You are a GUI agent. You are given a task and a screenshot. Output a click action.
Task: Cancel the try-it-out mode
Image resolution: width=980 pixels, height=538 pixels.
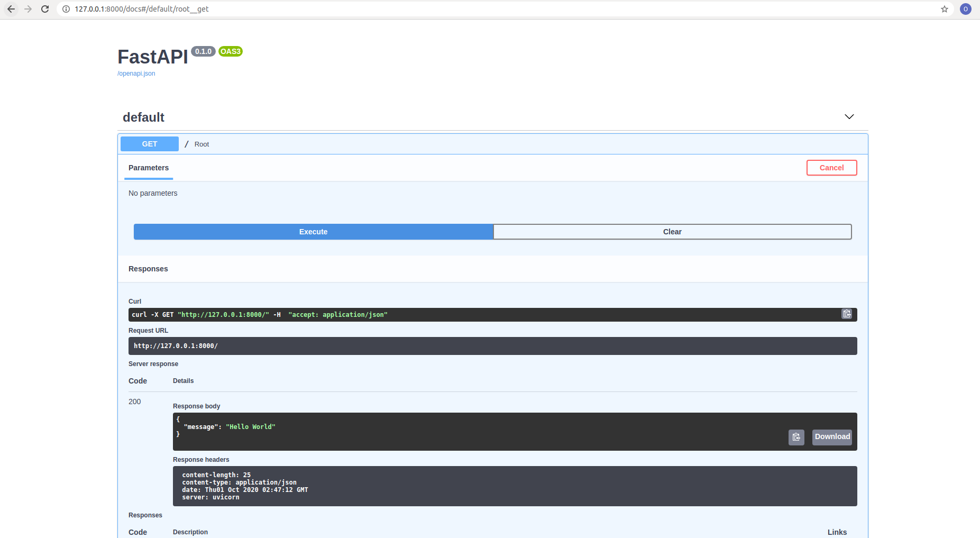831,168
